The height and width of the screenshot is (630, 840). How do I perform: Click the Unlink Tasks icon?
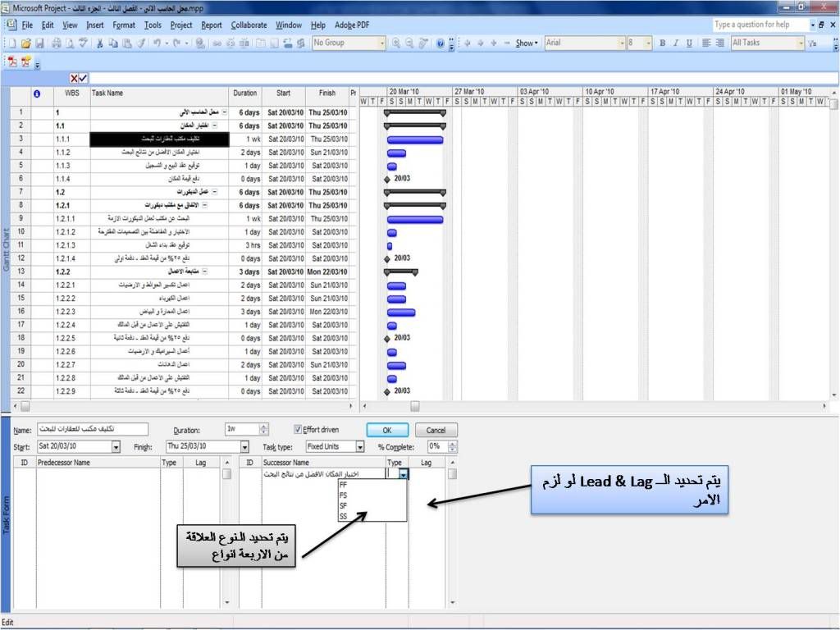point(231,43)
